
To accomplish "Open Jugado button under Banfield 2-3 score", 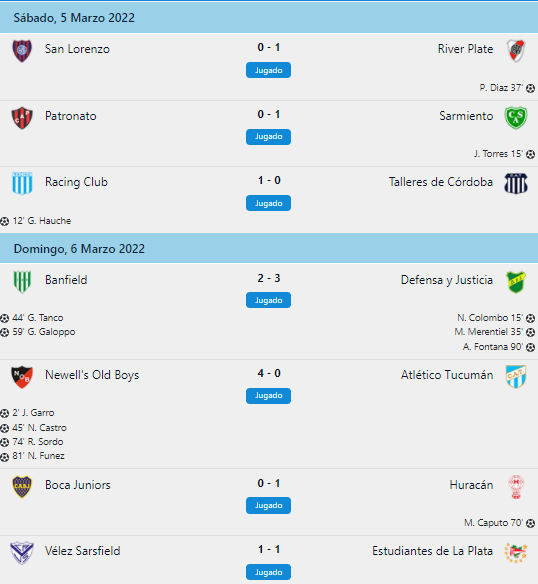I will click(x=268, y=300).
